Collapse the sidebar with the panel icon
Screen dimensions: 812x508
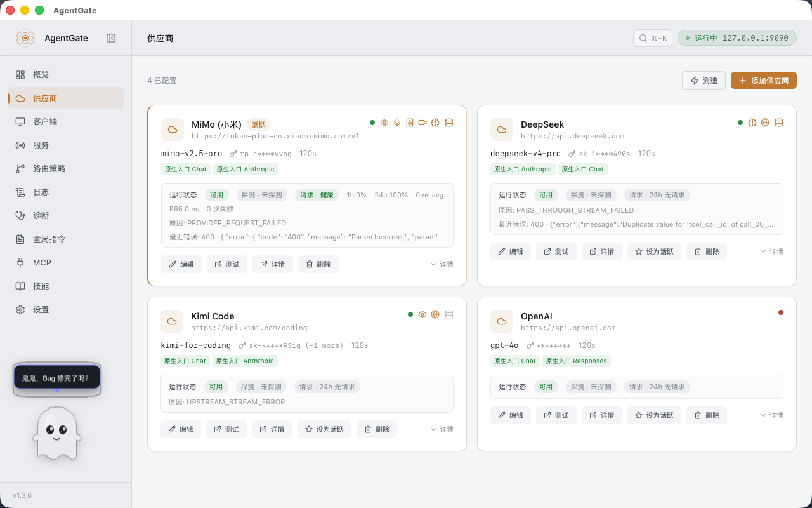tap(111, 38)
